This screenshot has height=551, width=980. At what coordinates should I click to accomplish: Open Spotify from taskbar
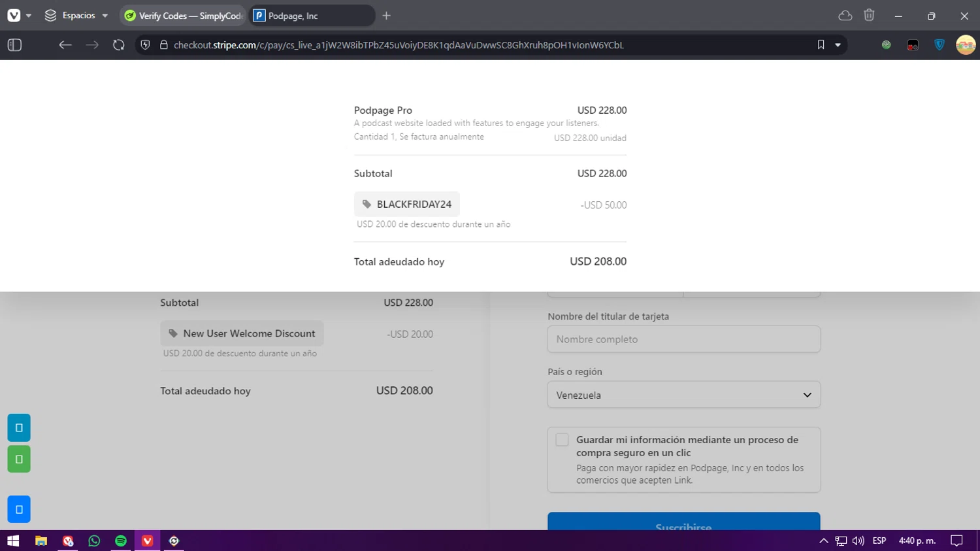coord(121,541)
